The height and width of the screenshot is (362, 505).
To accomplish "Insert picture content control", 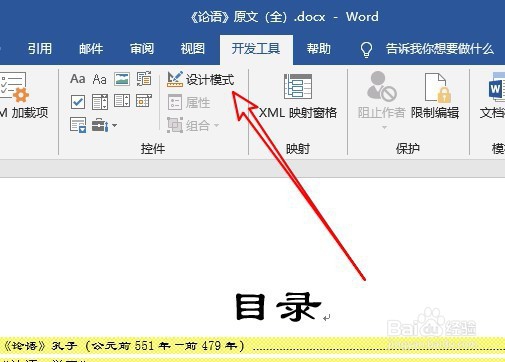I will tap(122, 79).
